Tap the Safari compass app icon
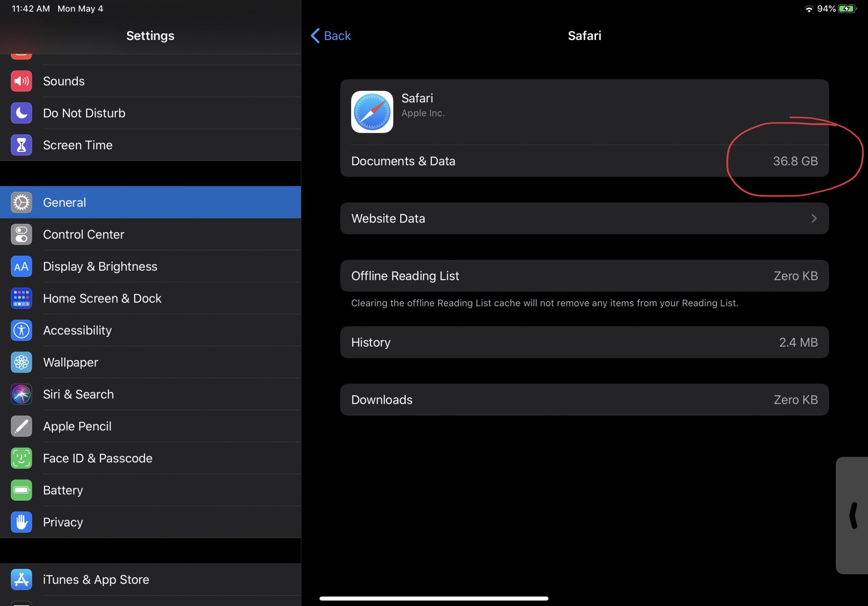The image size is (868, 606). coord(372,112)
